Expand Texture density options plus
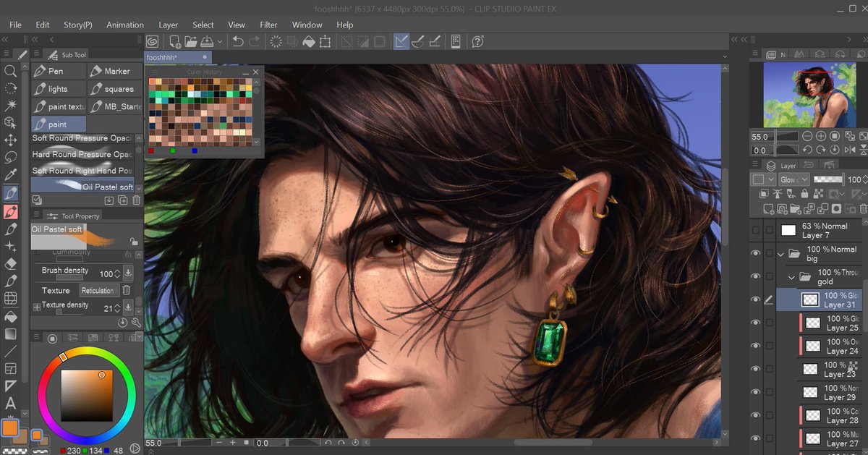 point(37,307)
